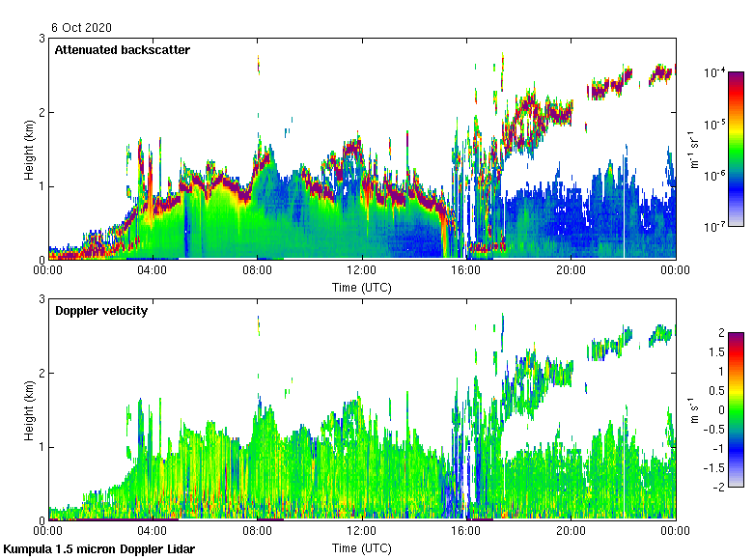The height and width of the screenshot is (560, 753).
Task: Click 'Kumpula 1.5 micron Doppler Lidar' caption
Action: click(x=99, y=548)
